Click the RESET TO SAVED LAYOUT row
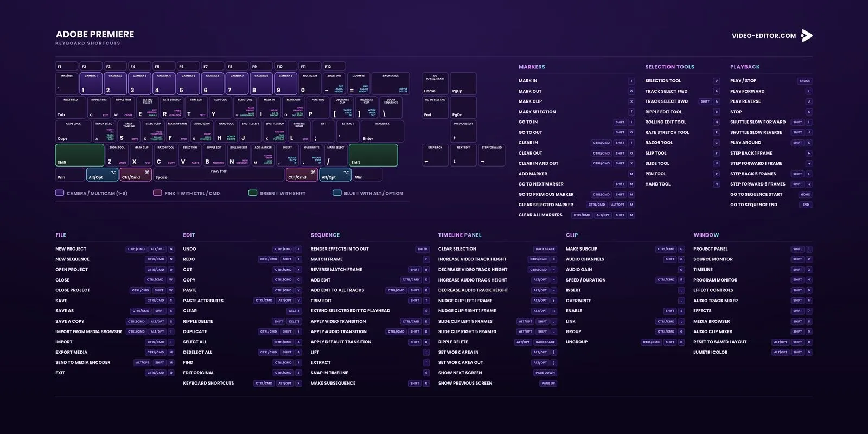This screenshot has height=434, width=868. pyautogui.click(x=752, y=342)
